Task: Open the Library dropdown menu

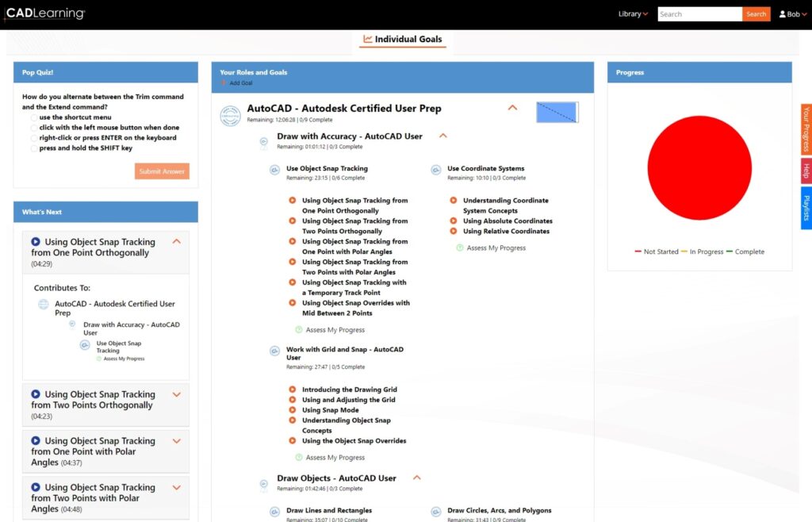Action: [633, 14]
